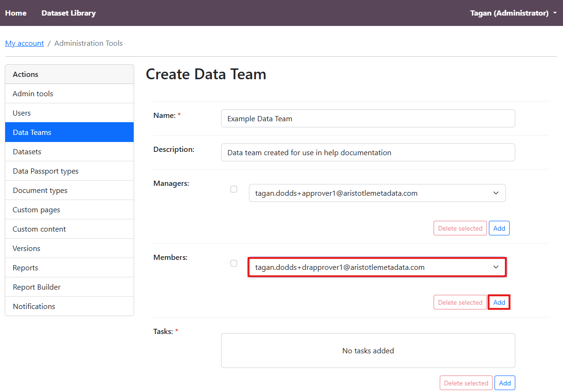Image resolution: width=563 pixels, height=392 pixels.
Task: Open Dataset Library from the navbar
Action: pyautogui.click(x=68, y=13)
